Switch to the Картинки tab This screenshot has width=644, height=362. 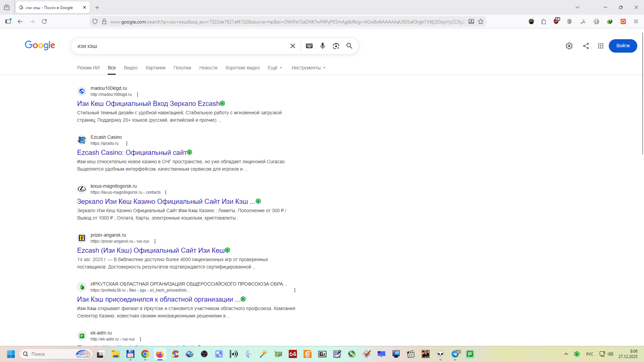[x=155, y=68]
